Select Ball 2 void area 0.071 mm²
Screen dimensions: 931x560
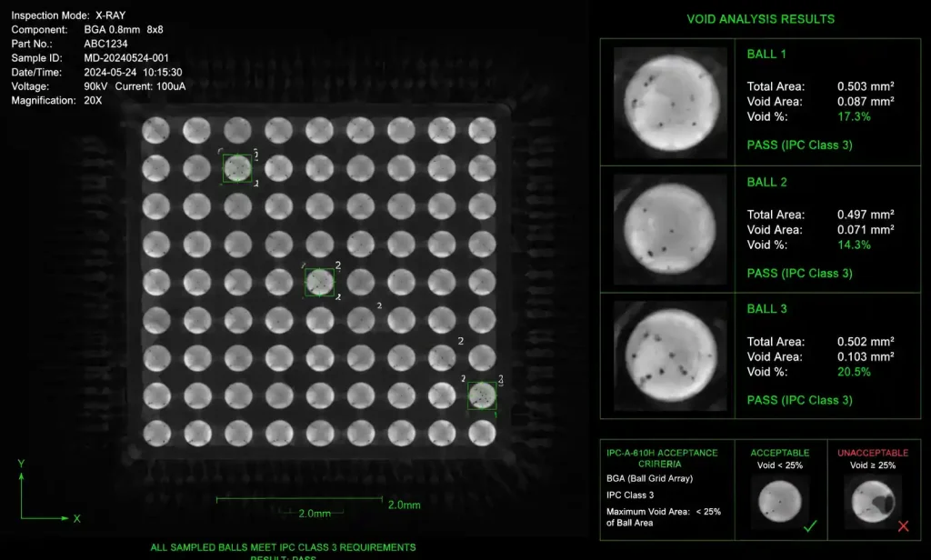866,230
